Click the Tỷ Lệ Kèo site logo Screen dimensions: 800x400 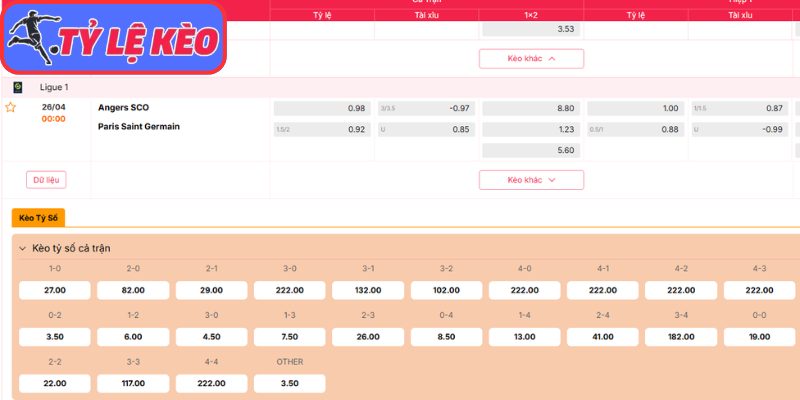point(113,40)
